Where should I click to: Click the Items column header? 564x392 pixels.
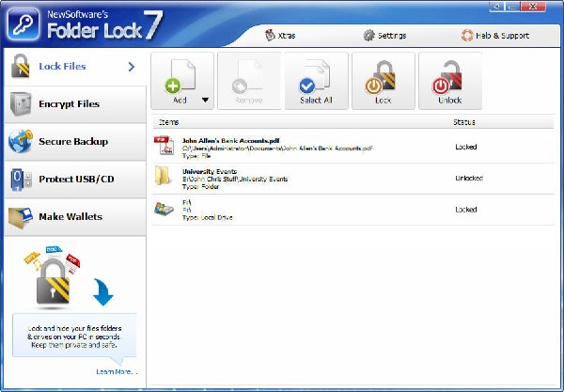[168, 122]
